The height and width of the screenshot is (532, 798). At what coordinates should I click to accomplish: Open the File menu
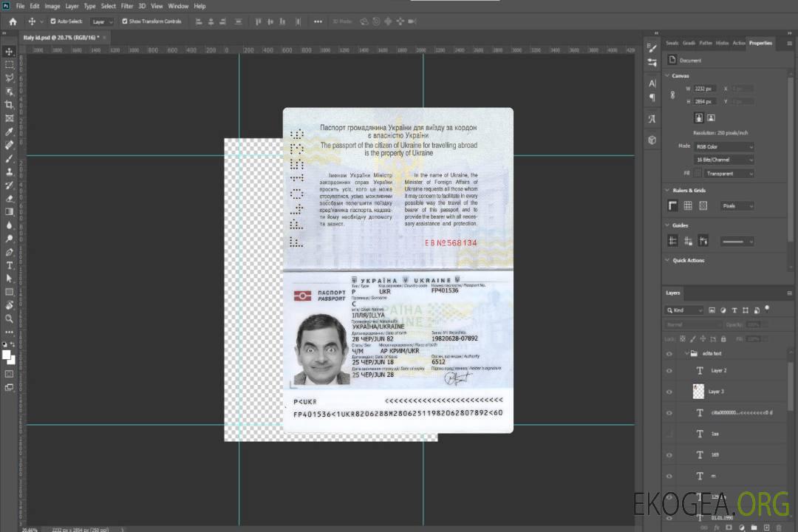(x=20, y=6)
